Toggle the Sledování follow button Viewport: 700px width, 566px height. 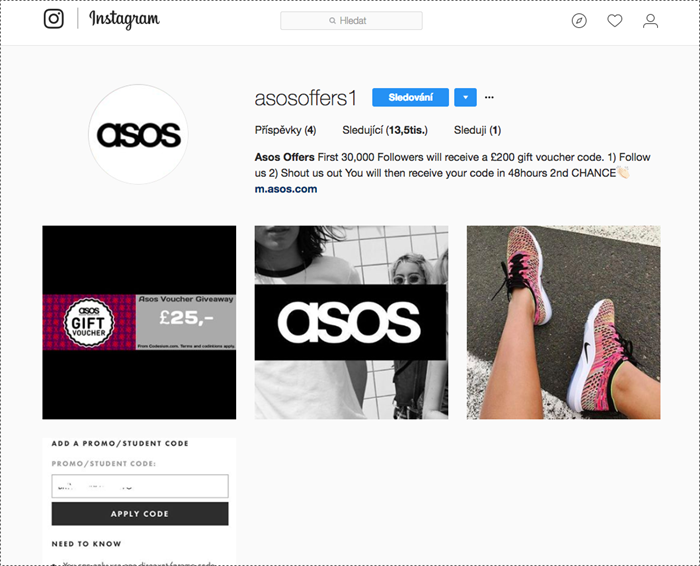click(x=410, y=97)
